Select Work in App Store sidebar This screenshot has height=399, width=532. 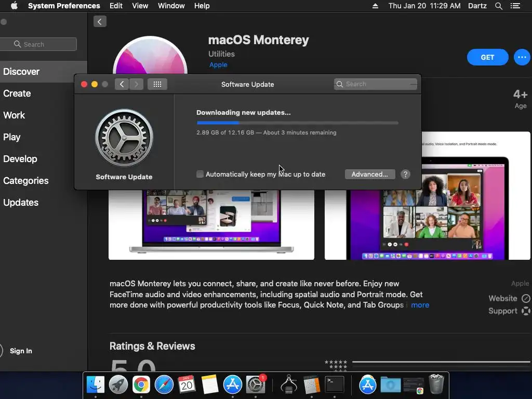(44, 115)
